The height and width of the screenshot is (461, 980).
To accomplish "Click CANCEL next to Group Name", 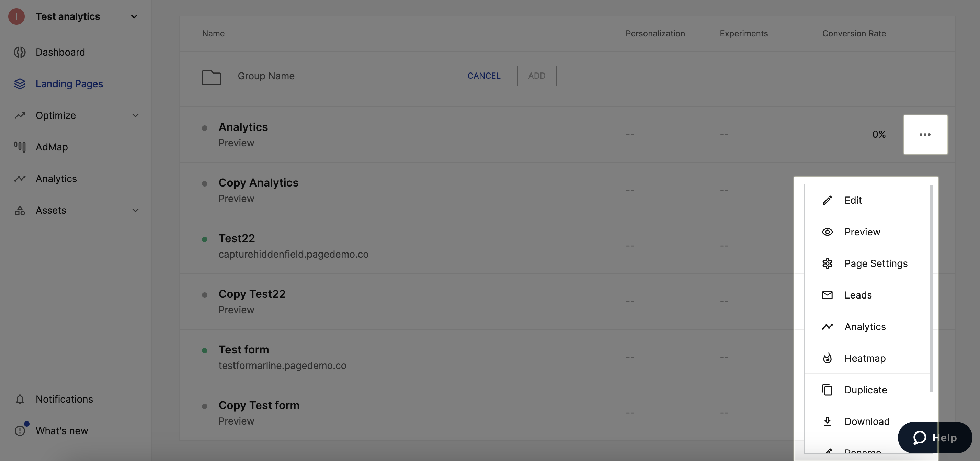I will tap(483, 76).
